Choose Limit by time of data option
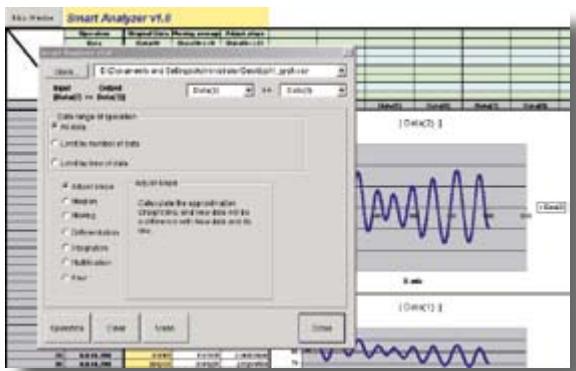 tap(55, 163)
